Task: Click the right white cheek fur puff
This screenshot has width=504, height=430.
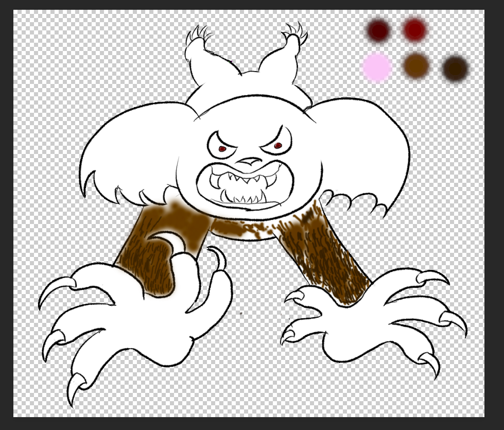Action: click(x=360, y=149)
